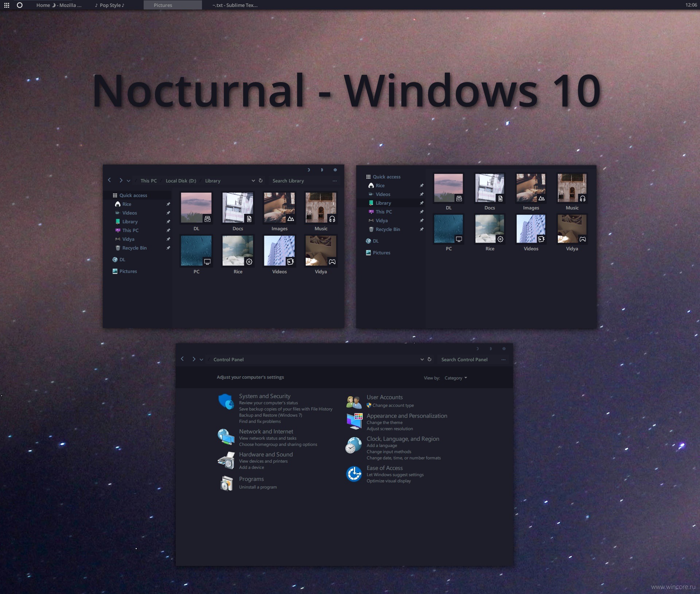Unpin Rice using its pin in left sidebar

[x=168, y=204]
